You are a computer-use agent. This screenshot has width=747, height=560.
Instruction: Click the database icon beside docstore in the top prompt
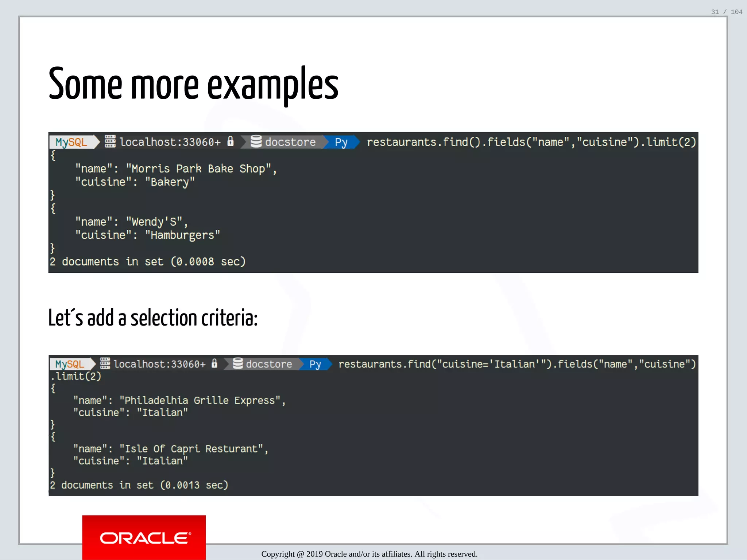[256, 141]
